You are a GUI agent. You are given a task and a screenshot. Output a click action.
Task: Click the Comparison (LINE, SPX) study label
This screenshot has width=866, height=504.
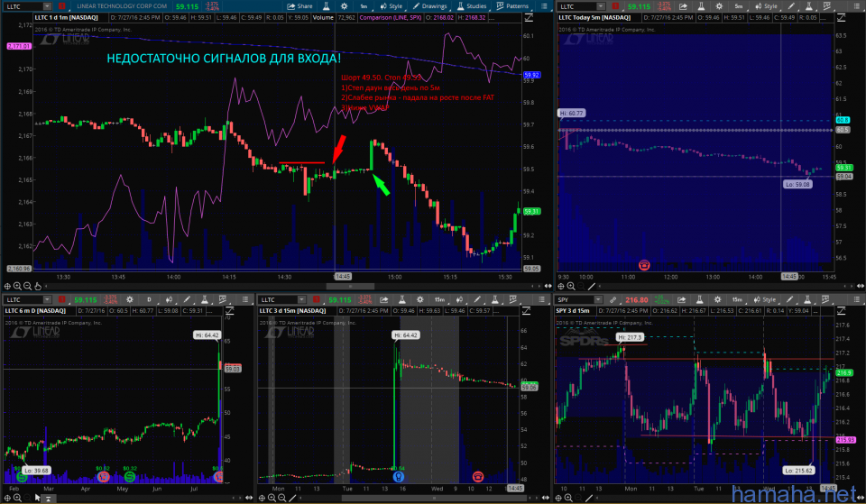(x=391, y=18)
